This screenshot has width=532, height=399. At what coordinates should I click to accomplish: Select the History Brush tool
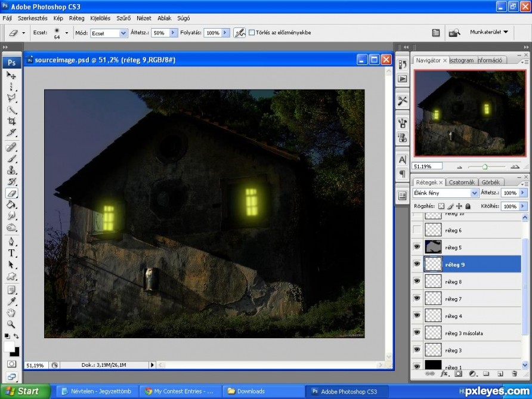[11, 182]
